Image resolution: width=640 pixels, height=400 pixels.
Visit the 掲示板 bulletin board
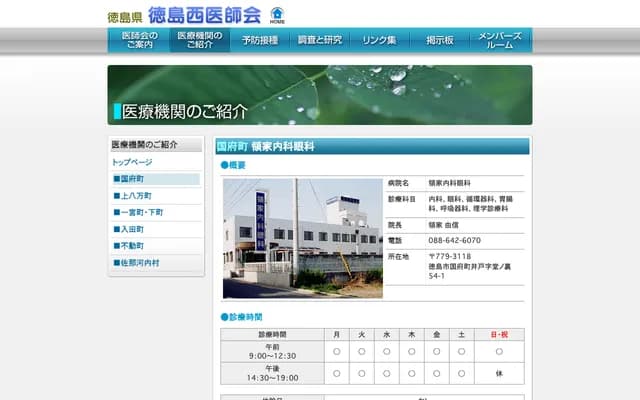[440, 40]
